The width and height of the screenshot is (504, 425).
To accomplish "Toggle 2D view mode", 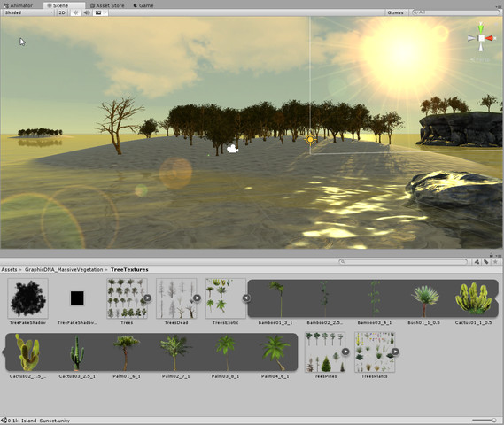I will click(x=62, y=12).
